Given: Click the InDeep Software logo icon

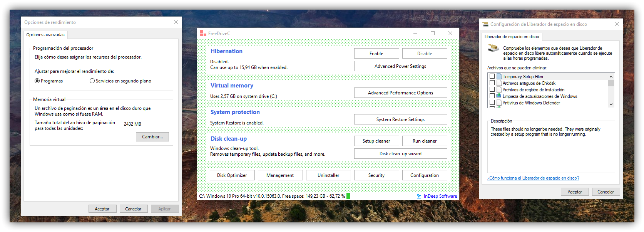Looking at the screenshot, I should 419,196.
